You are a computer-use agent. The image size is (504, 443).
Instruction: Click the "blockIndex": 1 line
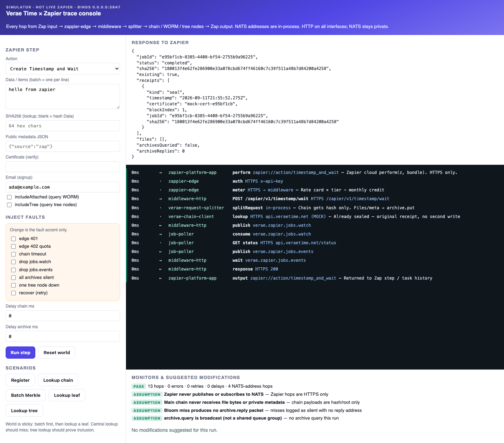167,110
